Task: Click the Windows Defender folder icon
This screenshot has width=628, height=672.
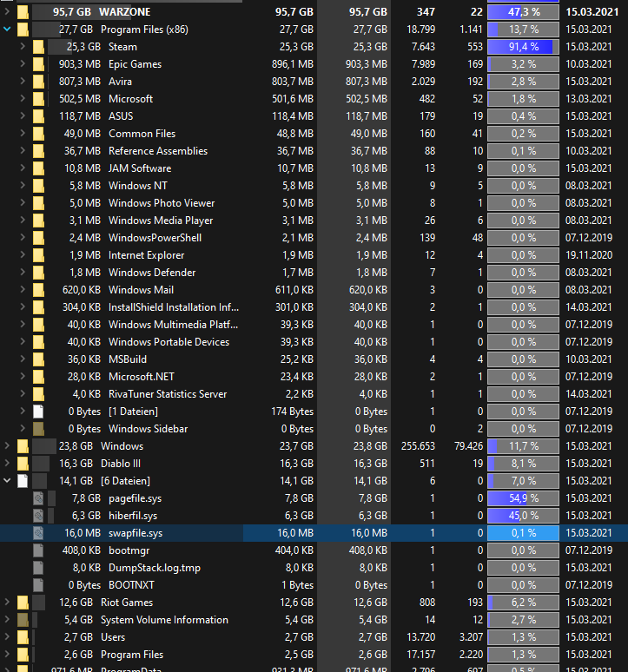Action: pos(38,273)
